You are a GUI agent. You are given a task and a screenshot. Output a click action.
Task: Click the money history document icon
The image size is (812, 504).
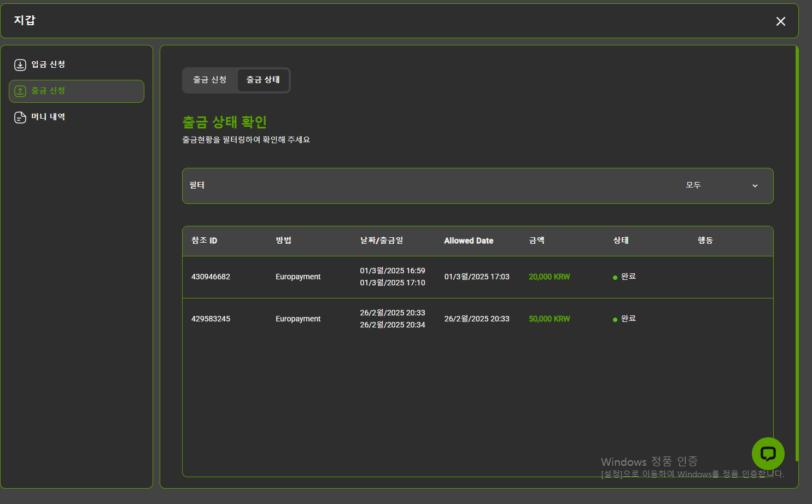pos(20,118)
